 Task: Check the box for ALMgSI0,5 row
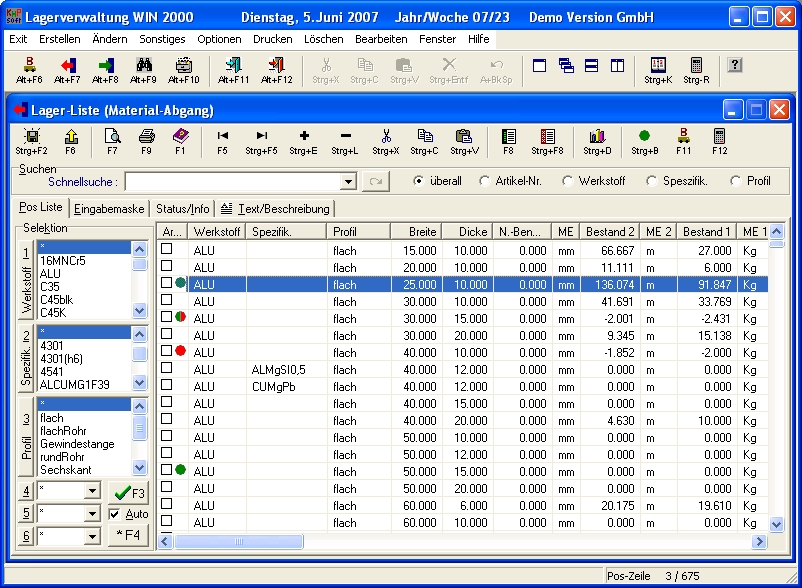(166, 368)
